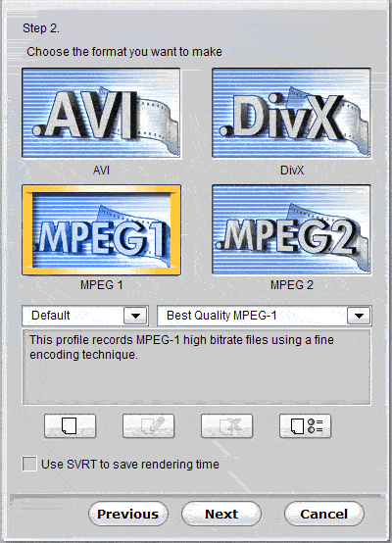
Task: Open the Best Quality MPEG-1 dropdown arrow
Action: [359, 316]
